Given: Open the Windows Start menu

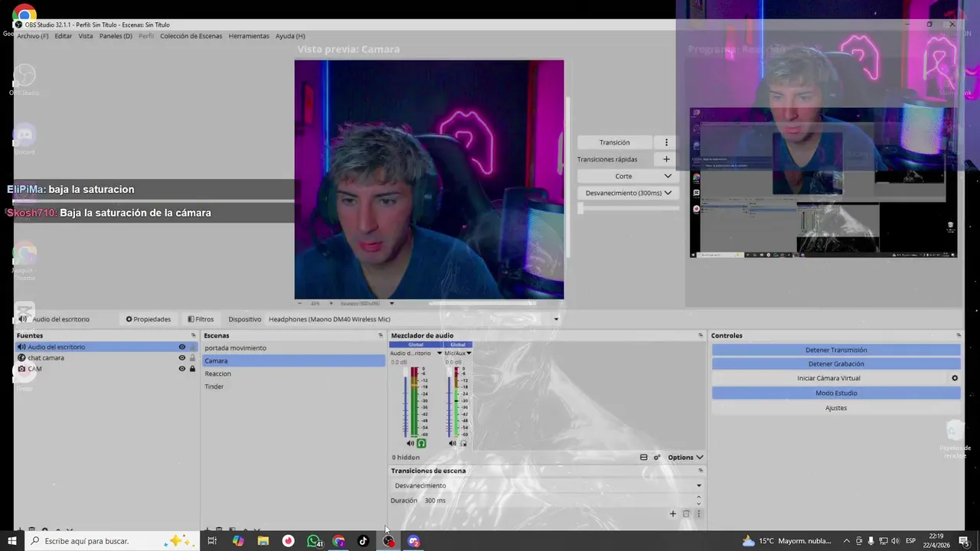Looking at the screenshot, I should click(x=12, y=541).
